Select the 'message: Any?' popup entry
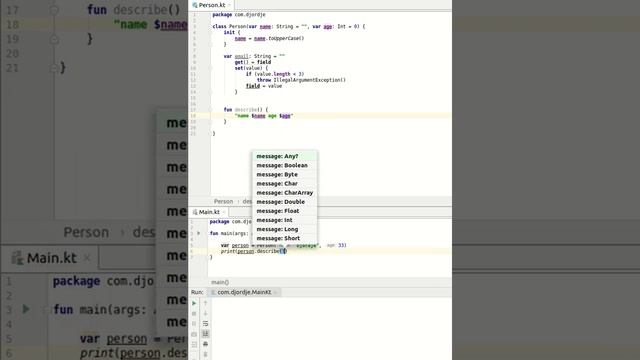The image size is (640, 360). click(284, 156)
